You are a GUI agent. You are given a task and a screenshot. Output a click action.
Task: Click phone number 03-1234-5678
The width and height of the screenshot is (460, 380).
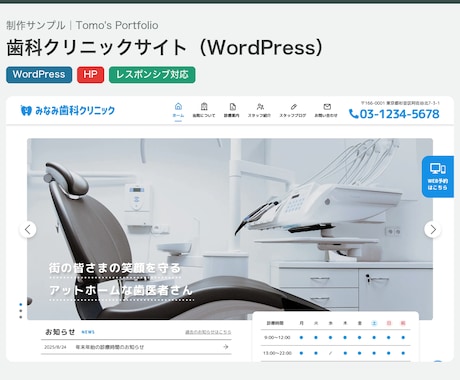point(394,114)
